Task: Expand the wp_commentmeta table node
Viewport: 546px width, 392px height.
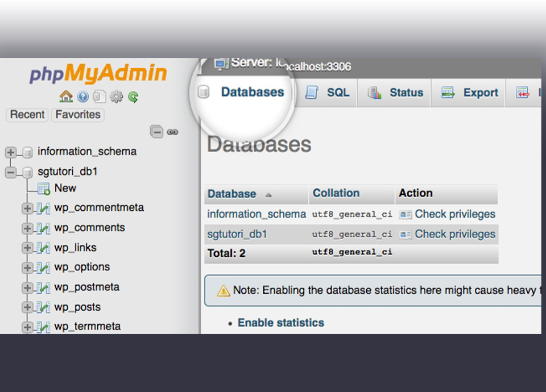Action: [x=27, y=208]
